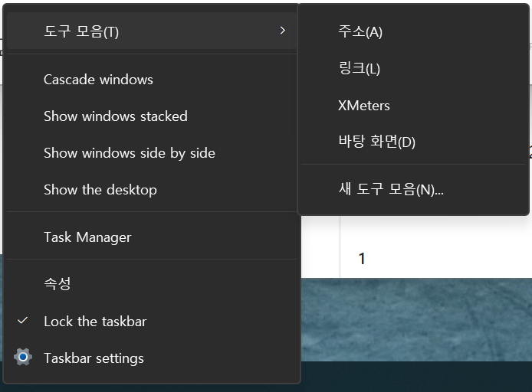Toggle the 주소(A) toolbar
The width and height of the screenshot is (532, 392).
413,32
